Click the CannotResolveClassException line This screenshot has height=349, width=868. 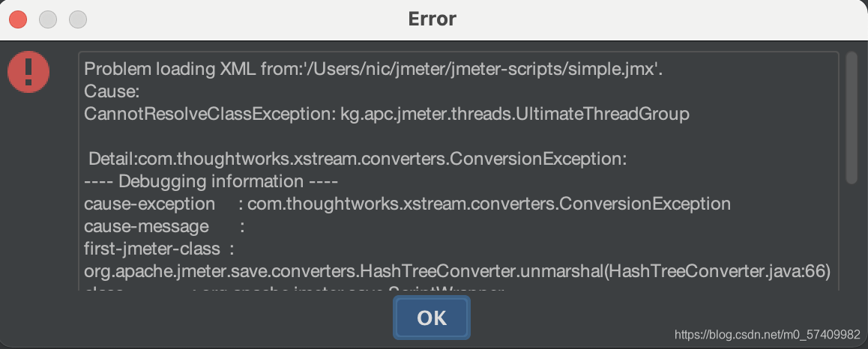click(x=386, y=114)
